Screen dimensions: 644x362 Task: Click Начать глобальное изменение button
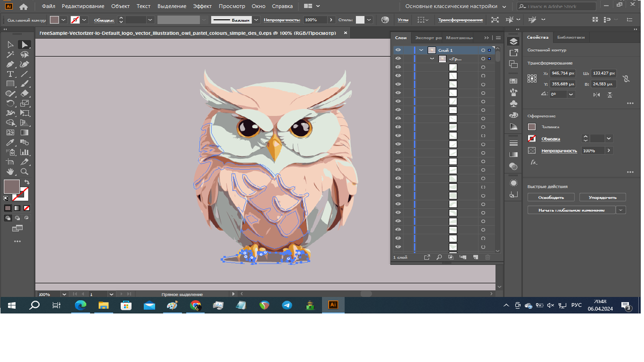(x=572, y=210)
